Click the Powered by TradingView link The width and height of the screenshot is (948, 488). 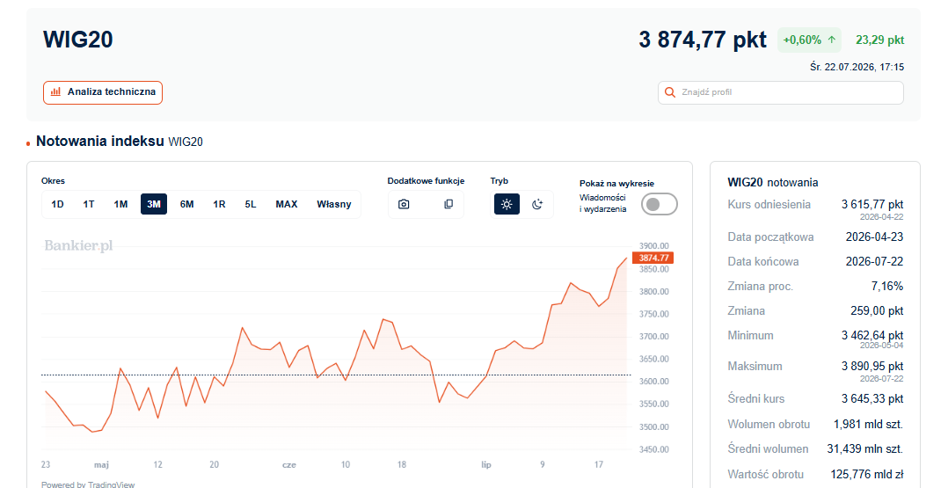[88, 484]
